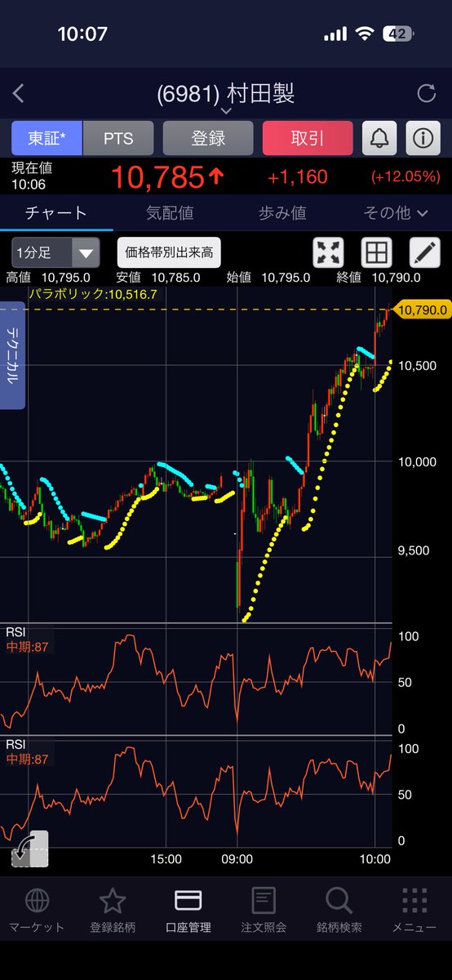This screenshot has width=452, height=980.
Task: Tap the +12.05% change text
Action: (x=405, y=177)
